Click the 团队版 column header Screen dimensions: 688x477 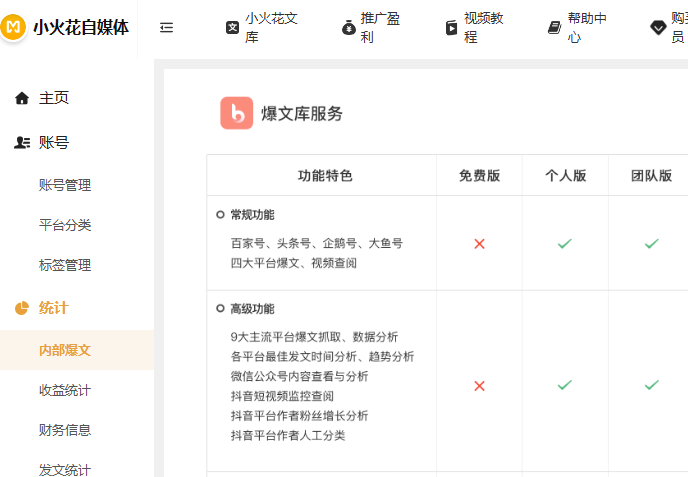click(651, 176)
